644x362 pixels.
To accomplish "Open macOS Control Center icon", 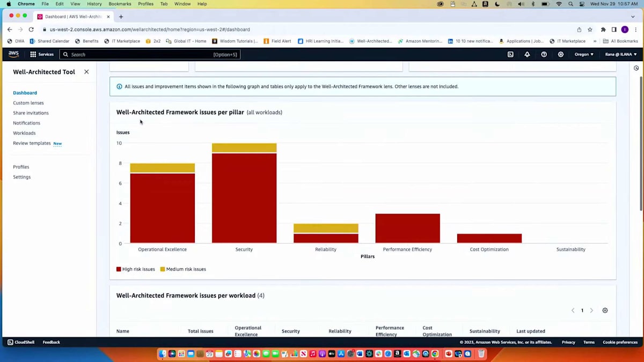I will coord(582,4).
